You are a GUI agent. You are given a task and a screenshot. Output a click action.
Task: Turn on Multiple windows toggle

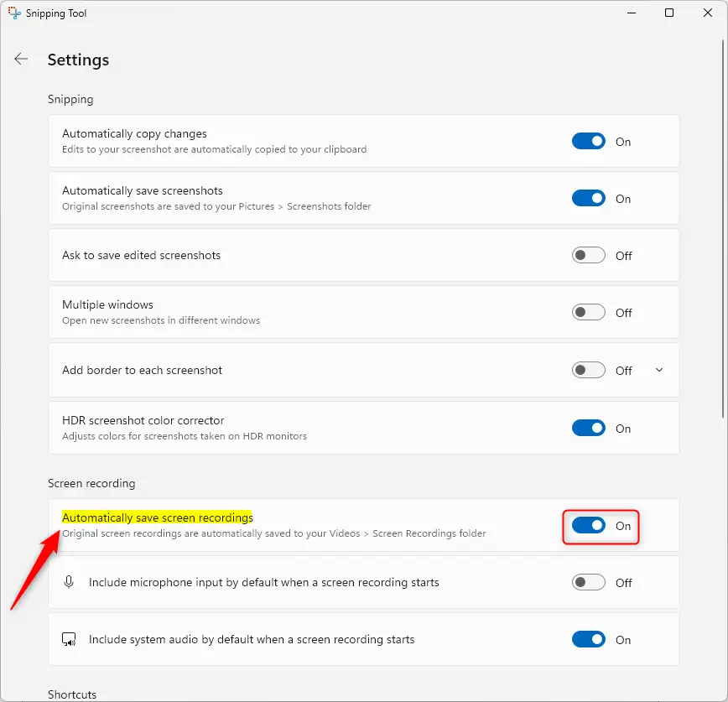tap(588, 312)
